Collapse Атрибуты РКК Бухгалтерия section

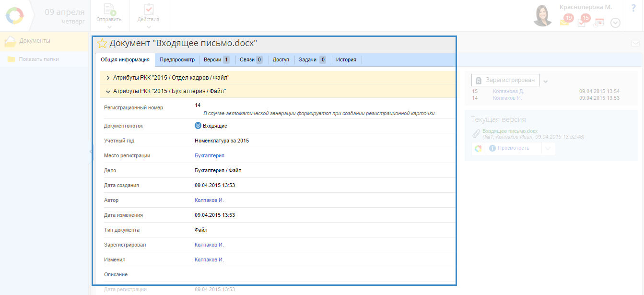click(x=169, y=91)
